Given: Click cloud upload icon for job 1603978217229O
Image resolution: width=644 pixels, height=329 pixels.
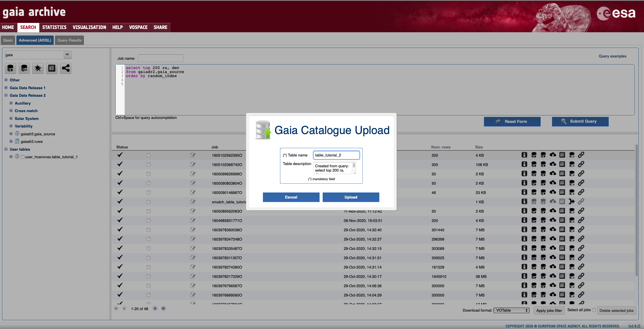Looking at the screenshot, I should tap(553, 276).
